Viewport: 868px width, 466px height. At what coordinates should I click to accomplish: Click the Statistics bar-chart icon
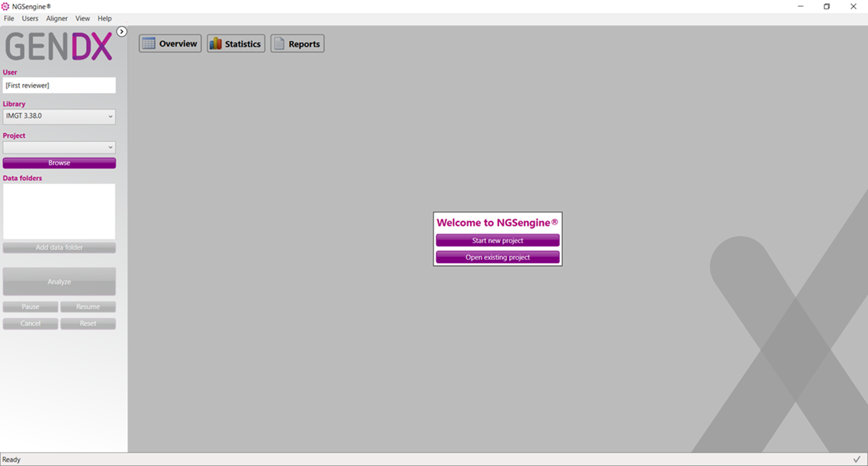click(215, 43)
